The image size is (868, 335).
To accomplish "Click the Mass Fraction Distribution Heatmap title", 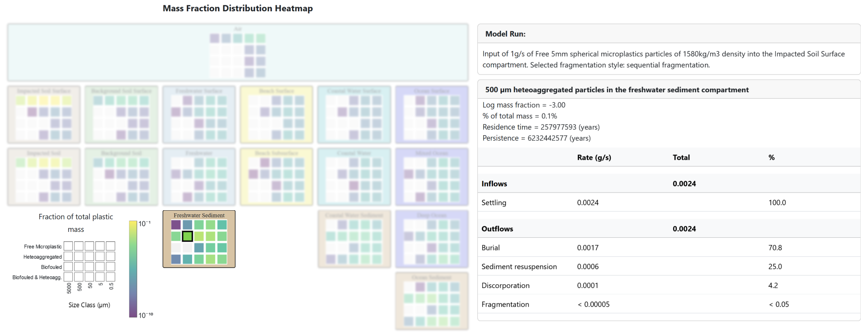I will coord(238,8).
